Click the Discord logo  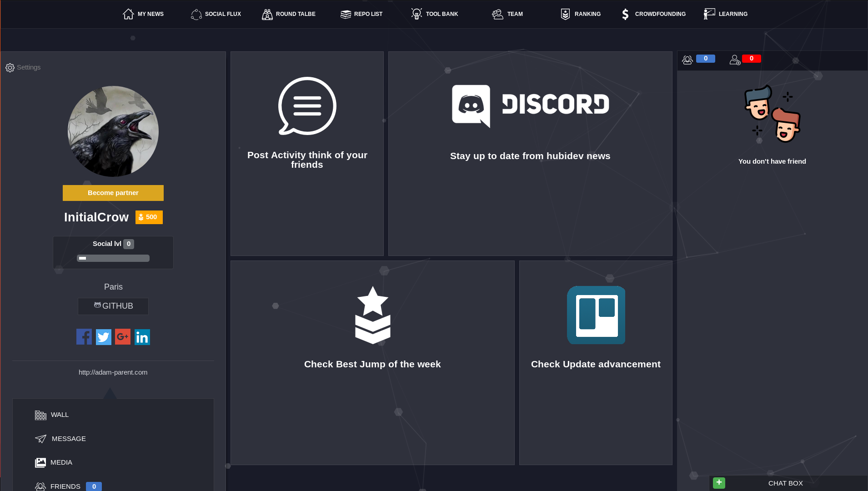coord(530,106)
